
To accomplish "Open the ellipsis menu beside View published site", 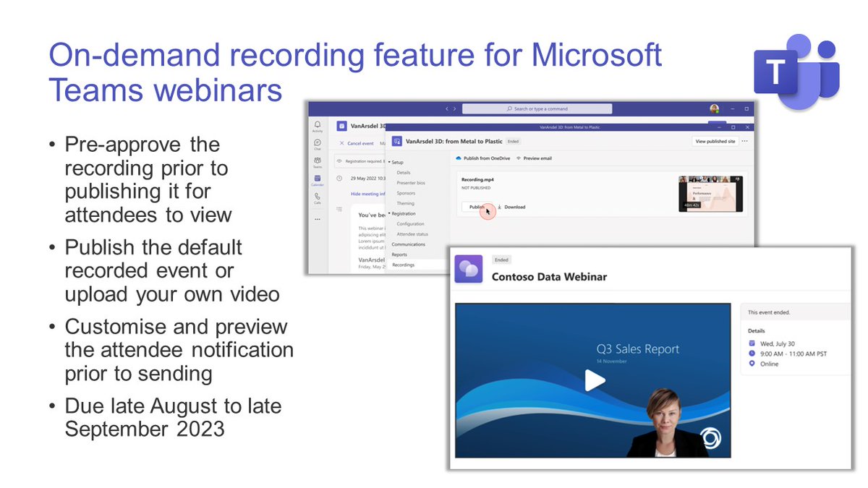I will pos(744,141).
